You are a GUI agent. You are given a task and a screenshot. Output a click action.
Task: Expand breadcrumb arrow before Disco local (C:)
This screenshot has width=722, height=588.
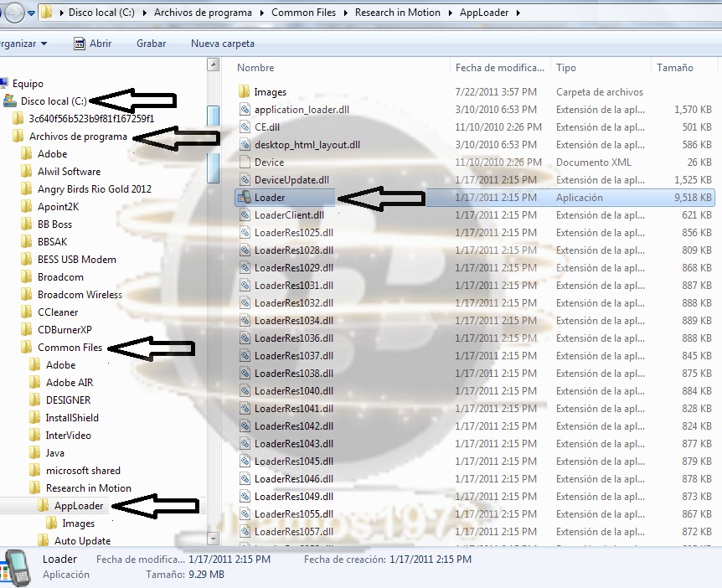(x=61, y=13)
